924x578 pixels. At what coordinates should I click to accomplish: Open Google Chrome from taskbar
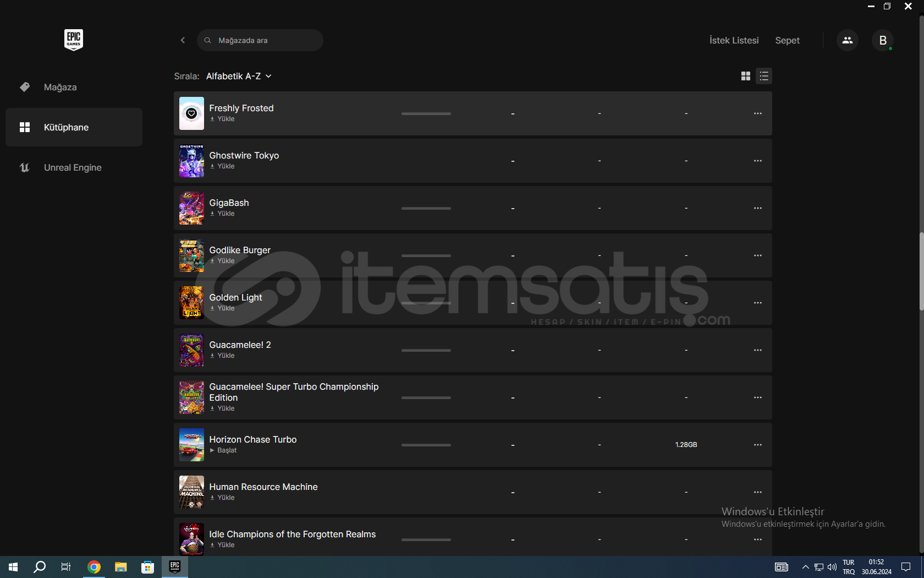click(x=94, y=567)
